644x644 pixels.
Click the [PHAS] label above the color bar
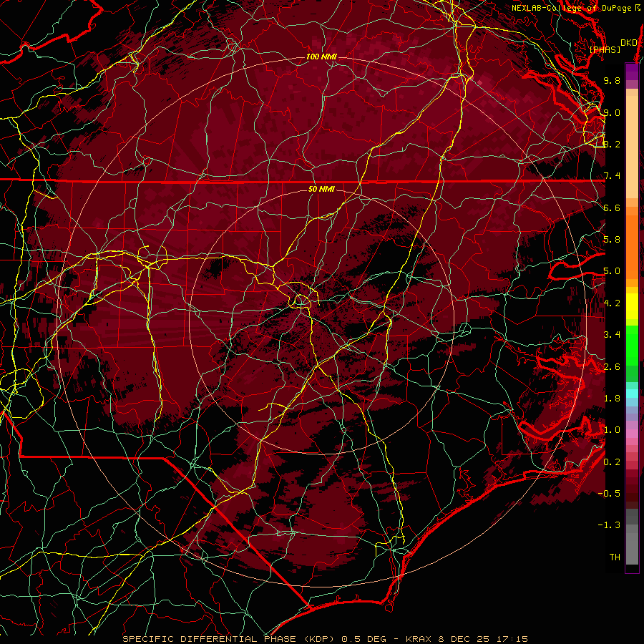605,49
